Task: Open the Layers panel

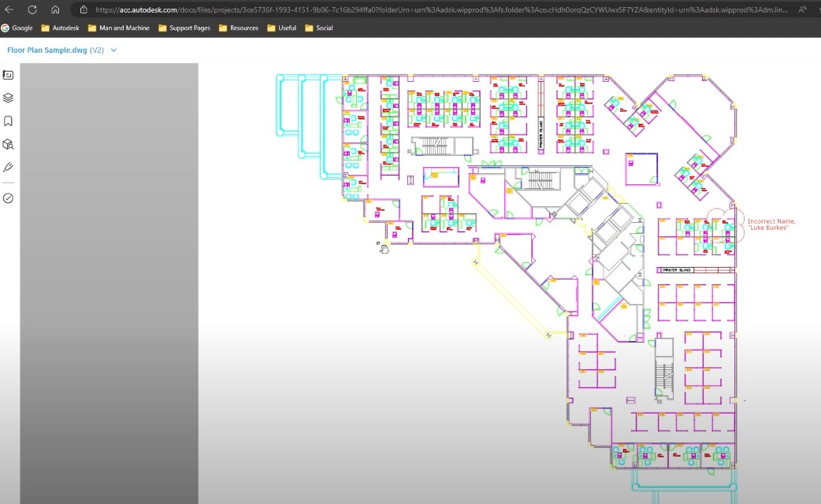Action: [9, 98]
